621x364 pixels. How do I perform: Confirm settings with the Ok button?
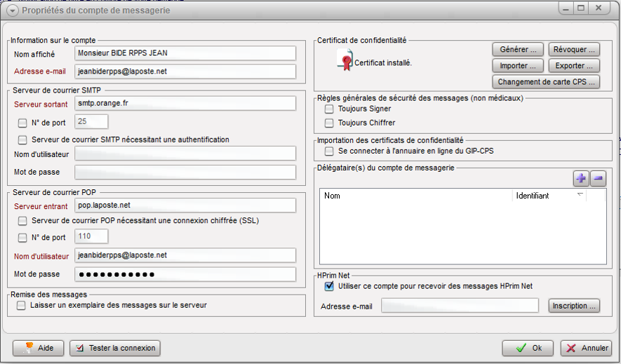pyautogui.click(x=528, y=348)
